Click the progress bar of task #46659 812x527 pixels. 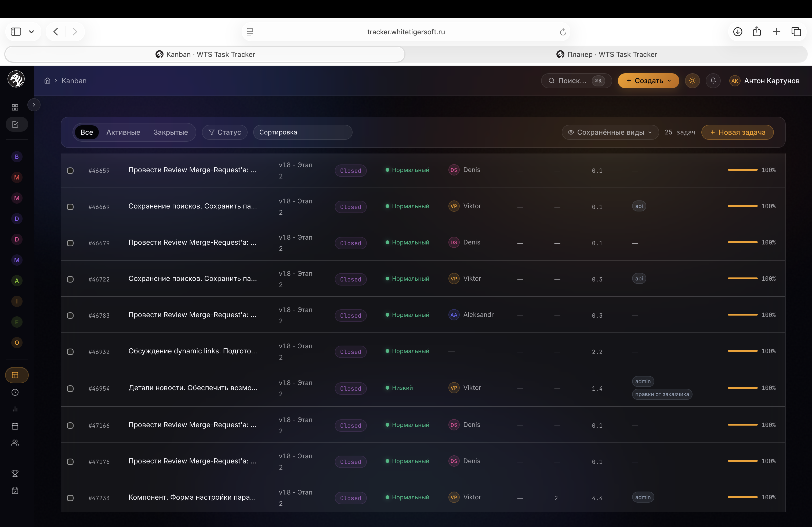point(742,170)
